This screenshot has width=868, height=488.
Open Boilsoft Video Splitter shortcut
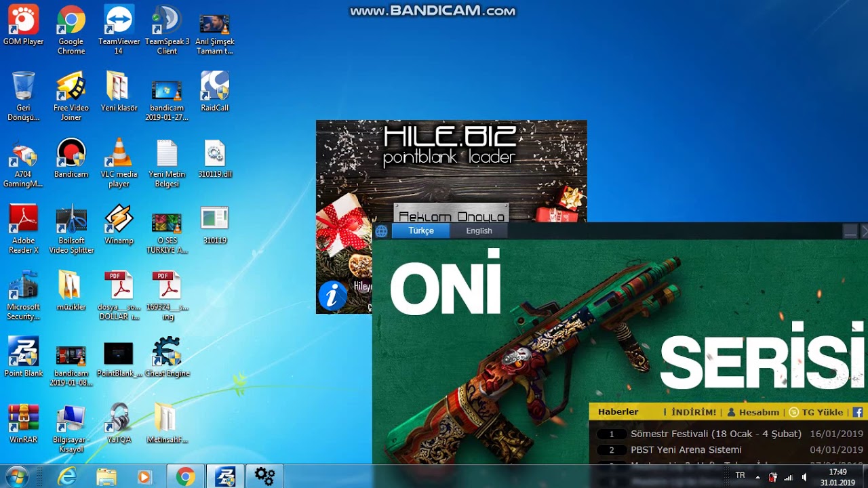pos(71,229)
